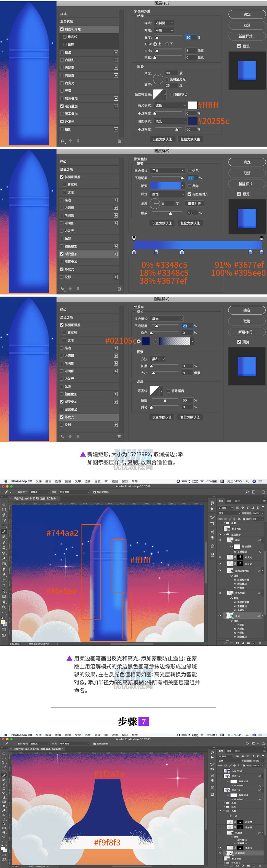Image resolution: width=267 pixels, height=868 pixels.
Task: Open the 方法 平滑 dropdown in the bevel dialog
Action: [x=164, y=30]
